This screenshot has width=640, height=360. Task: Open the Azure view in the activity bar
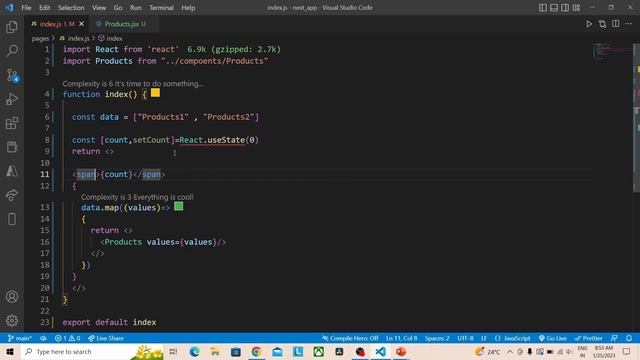pyautogui.click(x=12, y=171)
